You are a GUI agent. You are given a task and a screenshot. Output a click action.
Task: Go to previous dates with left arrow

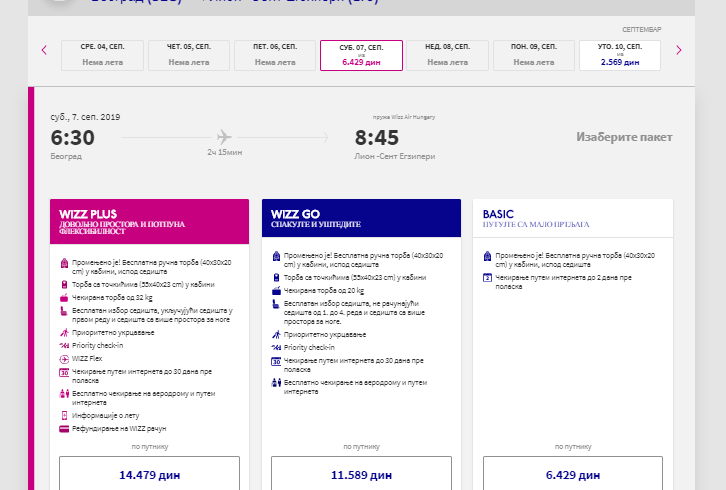point(44,50)
